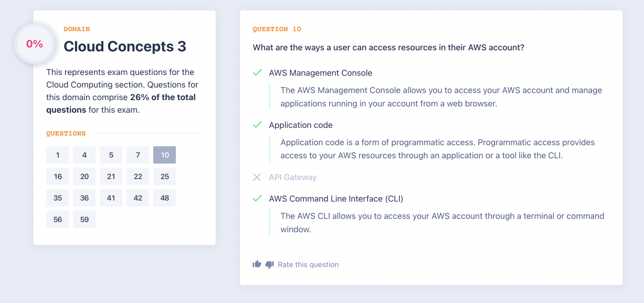Switch to question 42
Screen dimensions: 644x303
click(138, 198)
